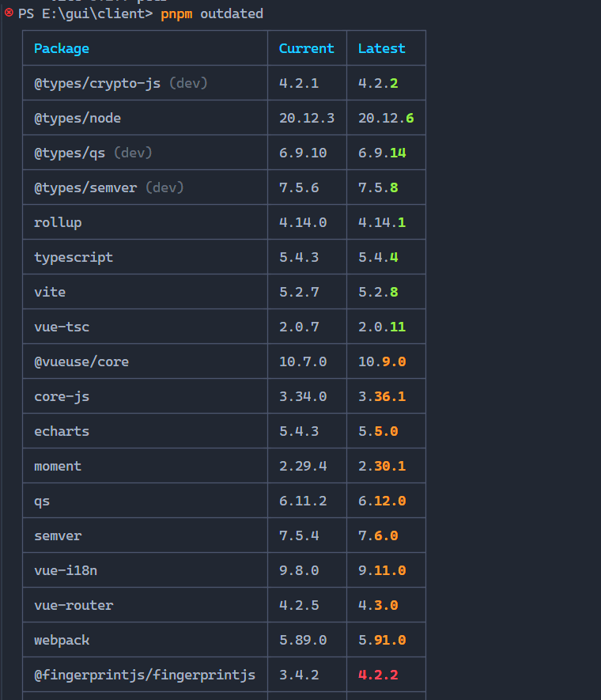Click the echarts package name
The image size is (601, 700).
tap(62, 431)
